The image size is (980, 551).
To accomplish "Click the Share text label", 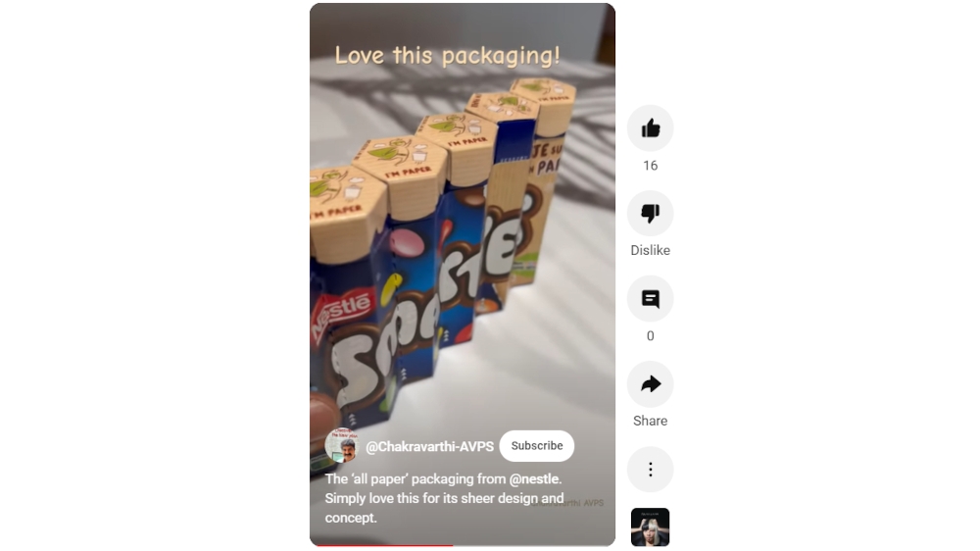I will point(650,421).
